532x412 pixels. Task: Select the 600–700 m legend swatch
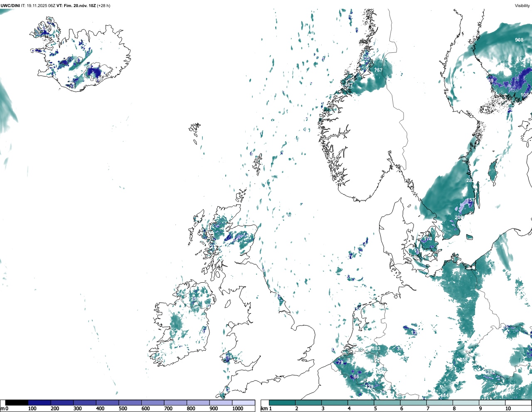pos(153,402)
